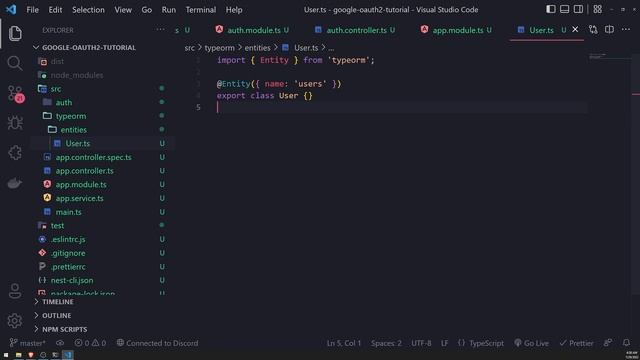
Task: Open editor more actions ellipsis
Action: pos(626,29)
